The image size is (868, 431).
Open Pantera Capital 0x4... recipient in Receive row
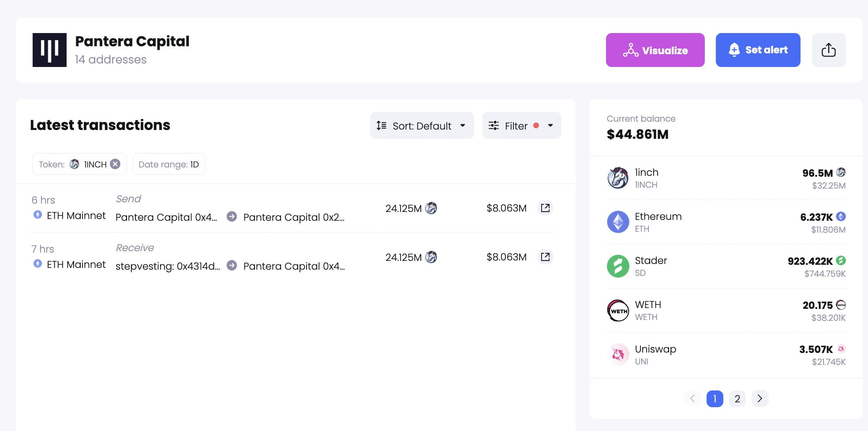(294, 266)
